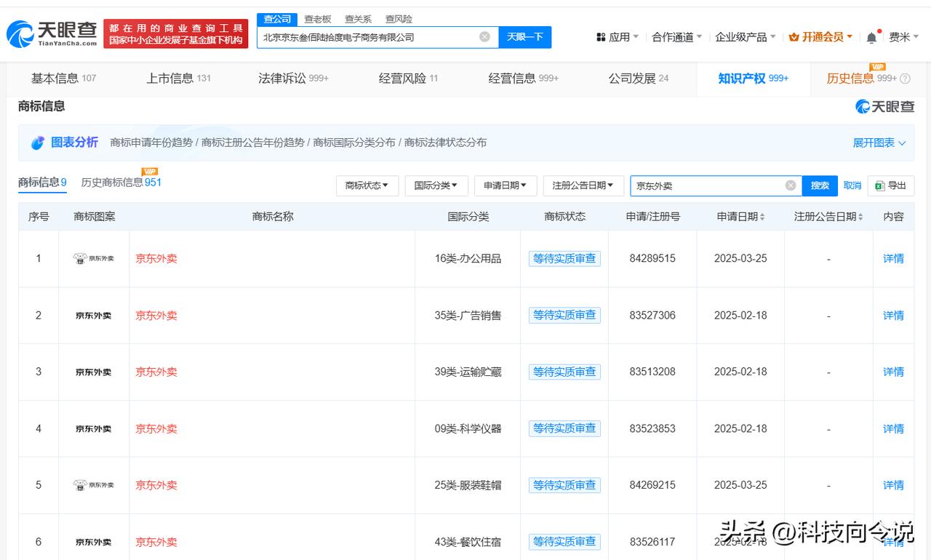This screenshot has height=560, width=931.
Task: Open 合作通道 dropdown menu
Action: [677, 37]
